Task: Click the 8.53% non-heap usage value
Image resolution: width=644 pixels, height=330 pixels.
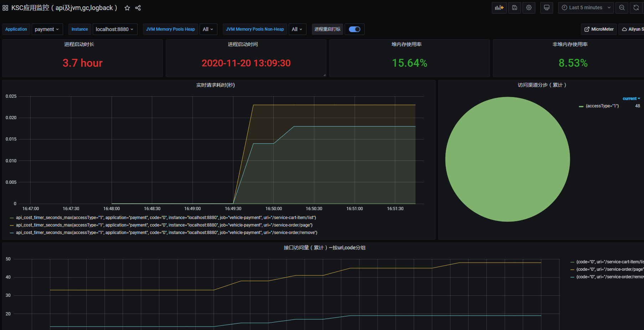Action: (573, 63)
